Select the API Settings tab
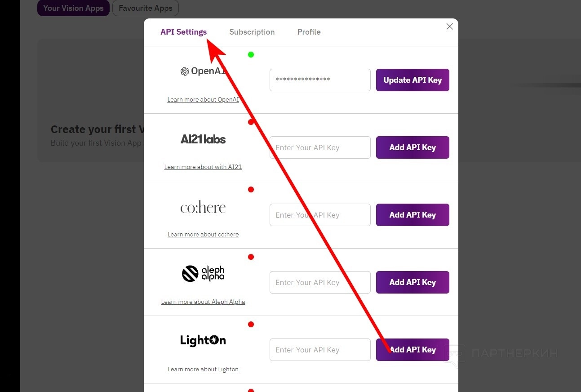The image size is (581, 392). coord(183,32)
